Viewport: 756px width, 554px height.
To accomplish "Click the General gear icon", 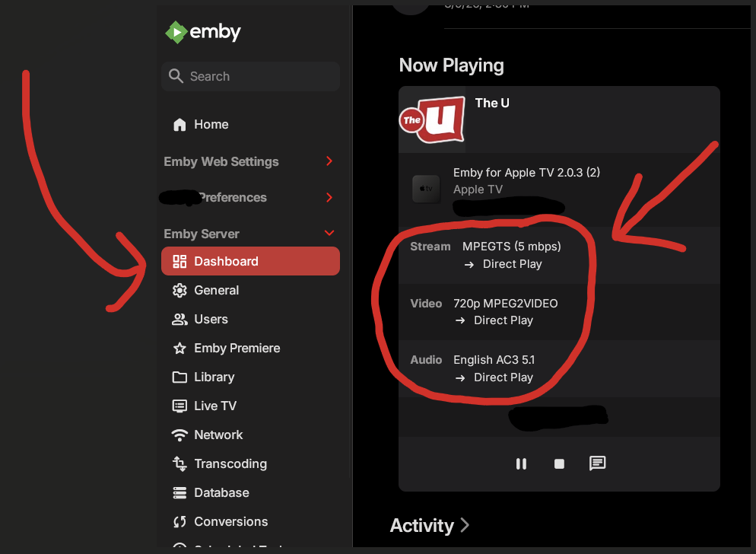I will coord(179,291).
